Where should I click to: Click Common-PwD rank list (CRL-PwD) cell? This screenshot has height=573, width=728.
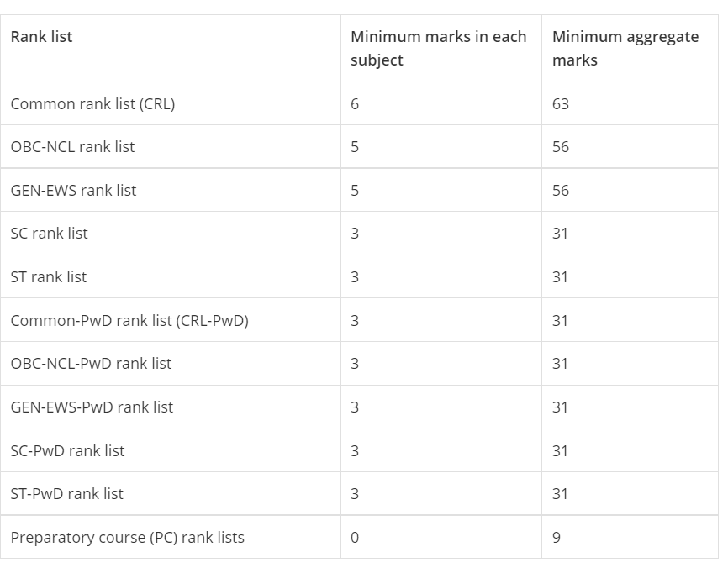[129, 321]
